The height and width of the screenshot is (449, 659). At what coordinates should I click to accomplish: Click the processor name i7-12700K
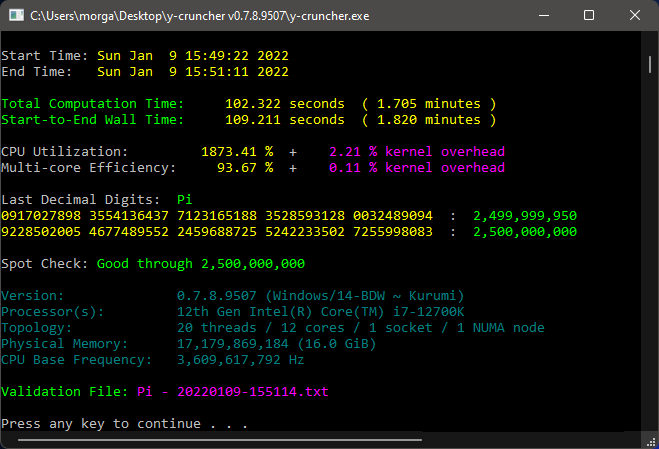(x=321, y=312)
